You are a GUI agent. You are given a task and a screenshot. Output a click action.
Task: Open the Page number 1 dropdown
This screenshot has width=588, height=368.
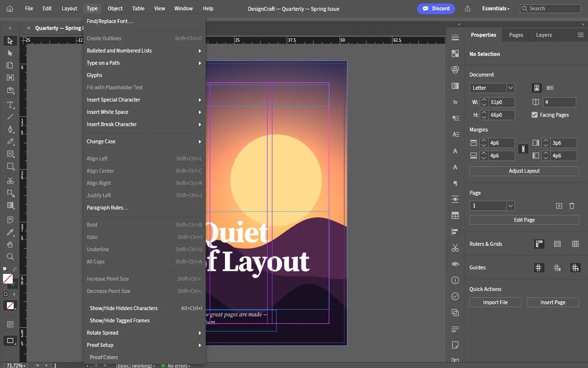pos(492,206)
